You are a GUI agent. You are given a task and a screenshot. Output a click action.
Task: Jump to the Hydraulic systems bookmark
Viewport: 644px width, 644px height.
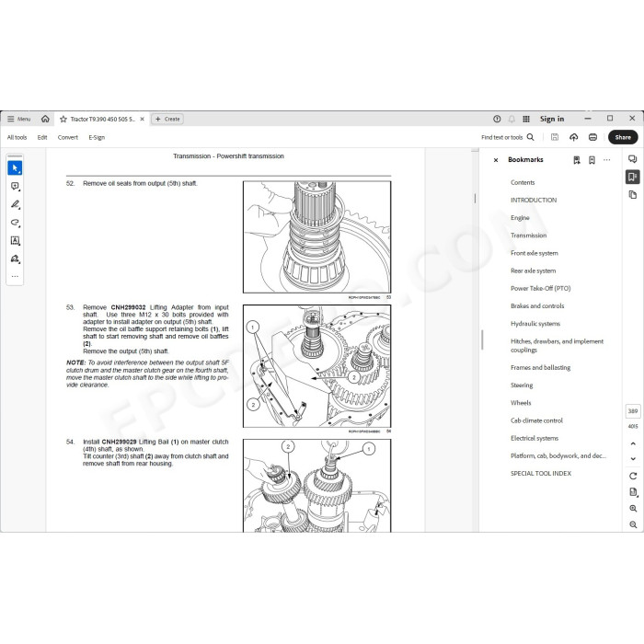(x=535, y=324)
